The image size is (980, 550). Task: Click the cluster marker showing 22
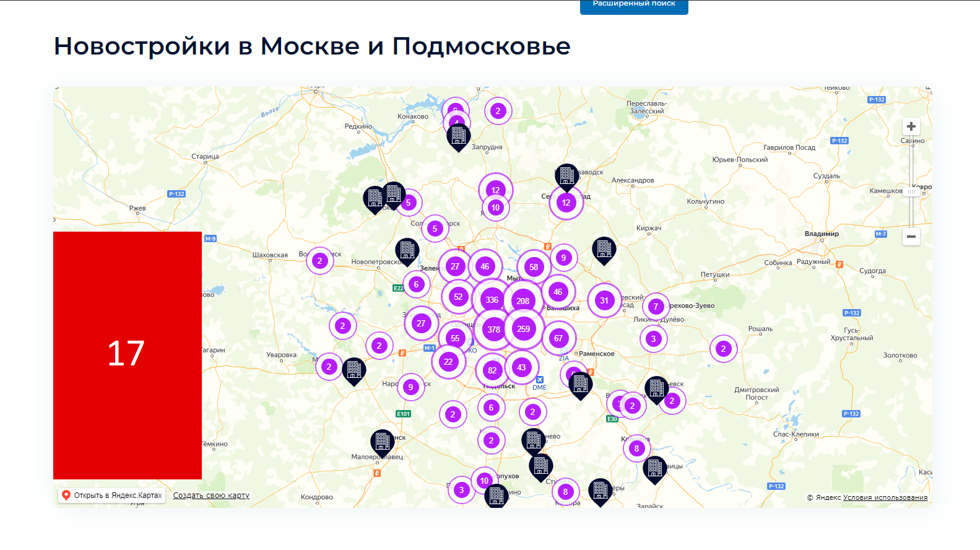click(448, 362)
